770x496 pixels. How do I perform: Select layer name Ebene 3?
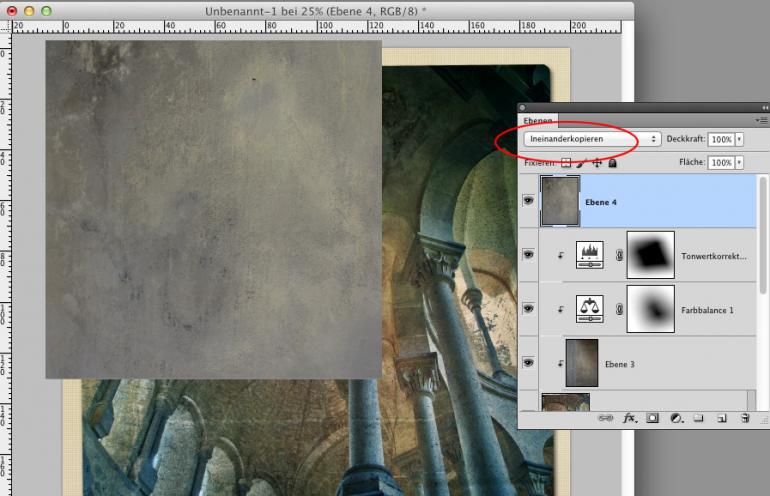[620, 364]
